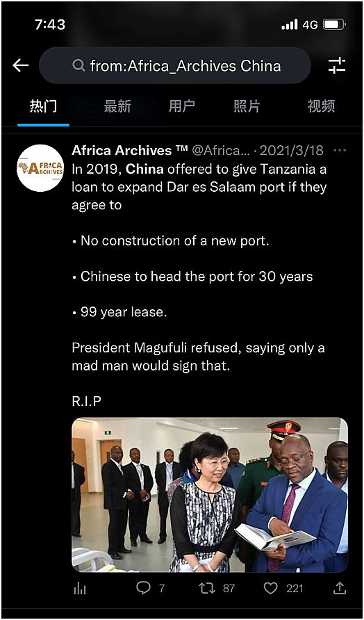This screenshot has width=364, height=620.
Task: Reply to the tweet via comment icon
Action: click(144, 588)
